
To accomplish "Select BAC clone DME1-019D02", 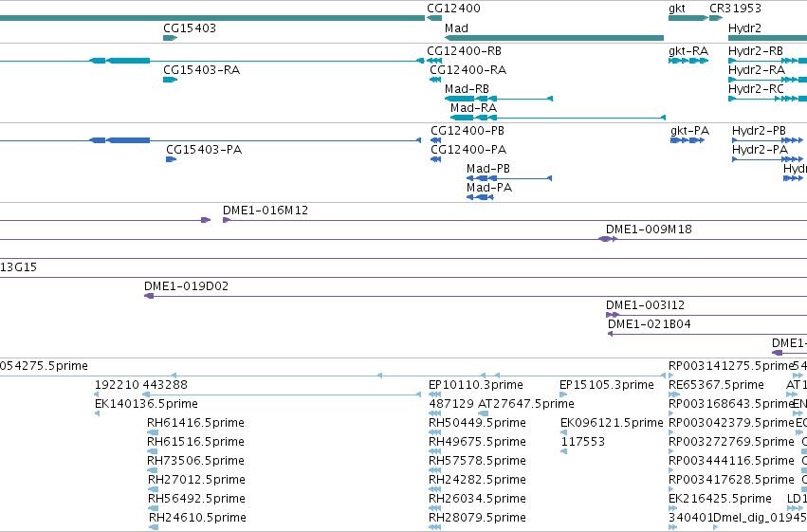I will (x=186, y=286).
